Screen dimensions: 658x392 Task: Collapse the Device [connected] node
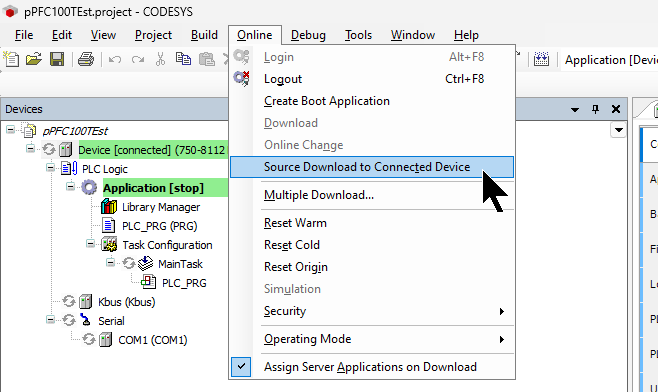point(30,149)
